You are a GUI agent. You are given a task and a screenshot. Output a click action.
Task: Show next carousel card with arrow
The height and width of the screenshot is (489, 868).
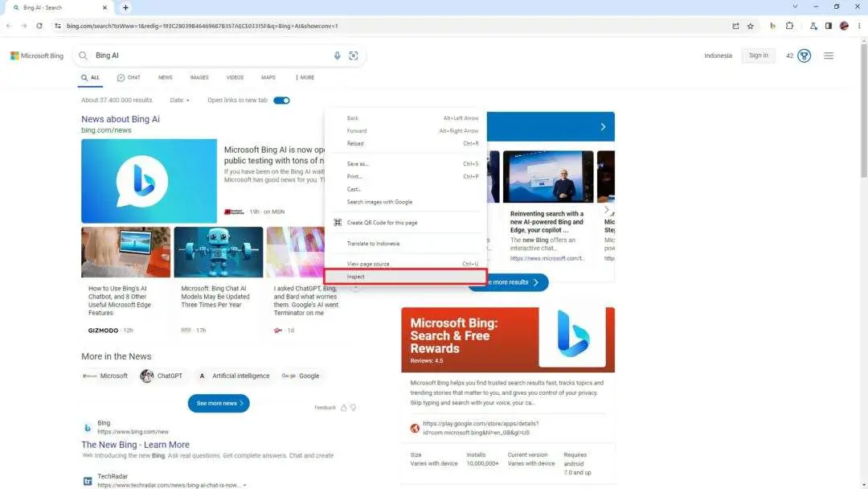tap(607, 210)
